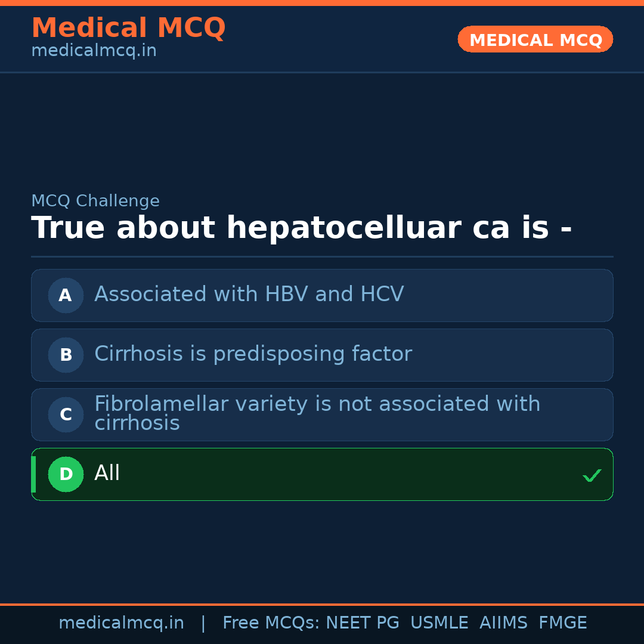This screenshot has height=644, width=644.
Task: Click the footer separator pipe symbol
Action: [203, 623]
